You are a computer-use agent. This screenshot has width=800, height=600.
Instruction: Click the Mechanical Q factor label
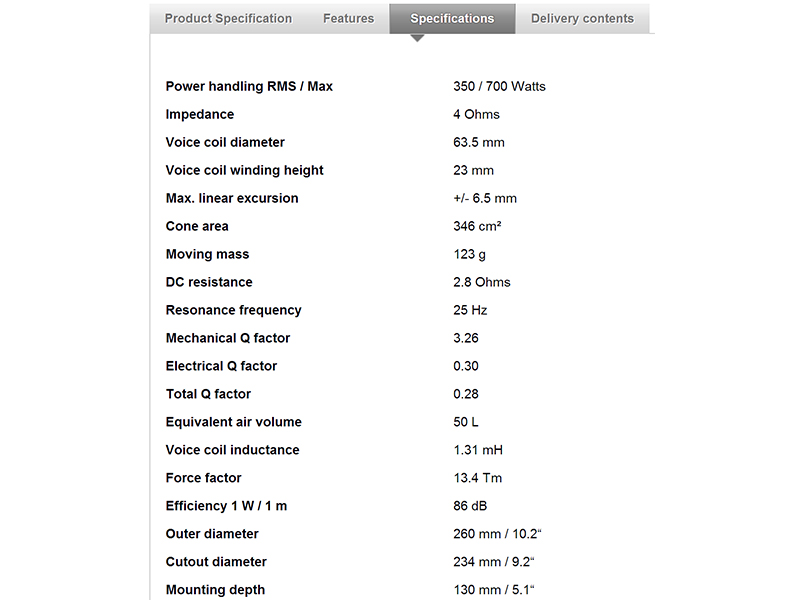pyautogui.click(x=228, y=338)
